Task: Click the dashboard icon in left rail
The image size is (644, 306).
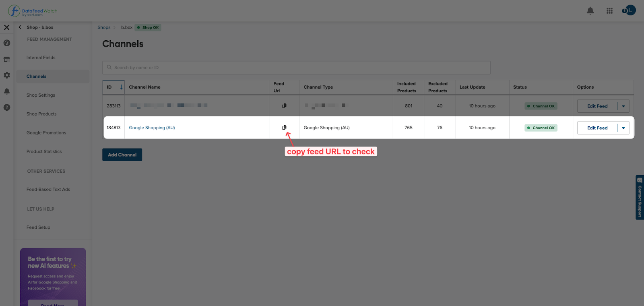Action: [x=7, y=43]
